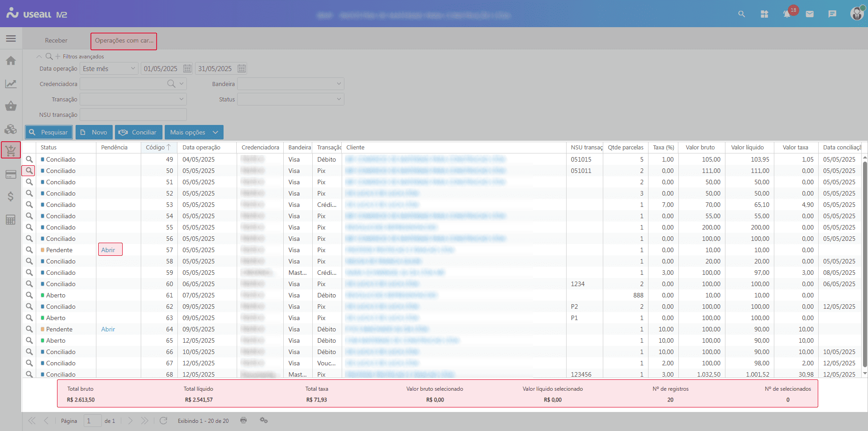This screenshot has height=431, width=868.
Task: Open the grid settings gears icon
Action: click(x=264, y=421)
